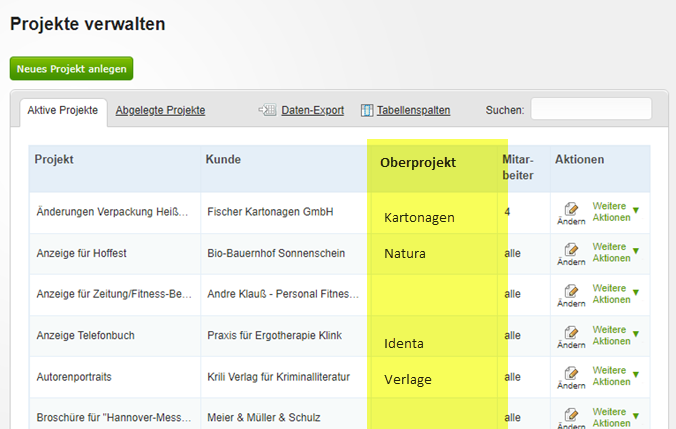Click Ändern icon for Änderungen Verpackung project
676x429 pixels.
coord(571,209)
